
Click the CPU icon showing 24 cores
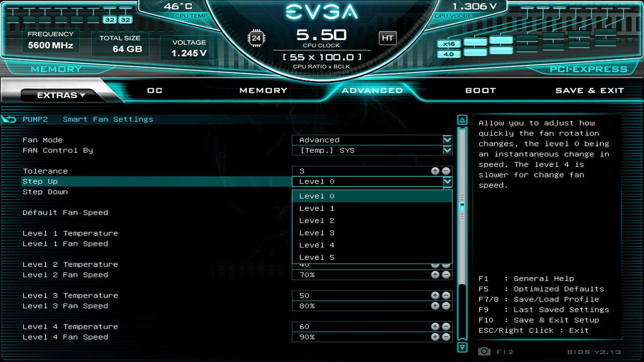tap(257, 38)
